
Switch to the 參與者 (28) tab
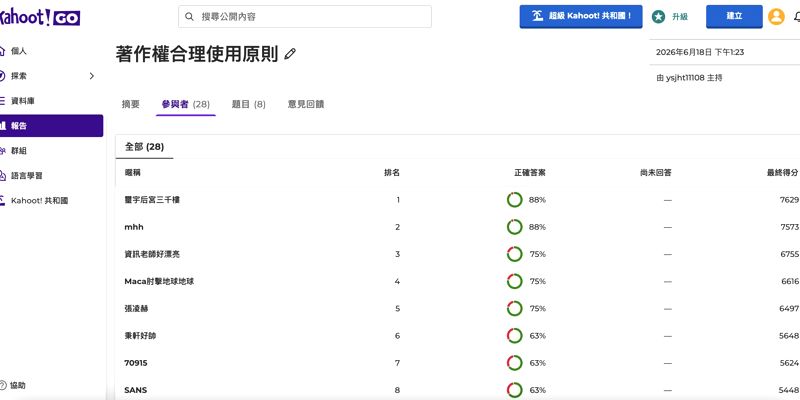click(x=186, y=104)
